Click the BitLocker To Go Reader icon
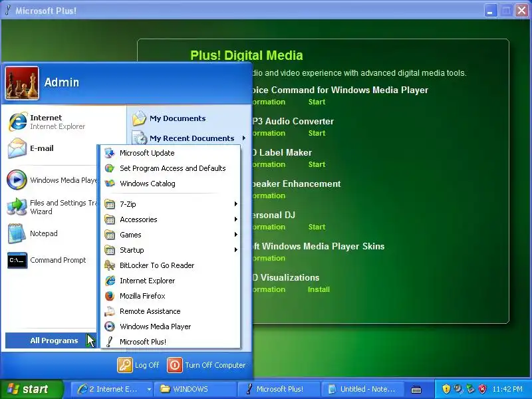Viewport: 532px width, 399px height. pos(110,265)
